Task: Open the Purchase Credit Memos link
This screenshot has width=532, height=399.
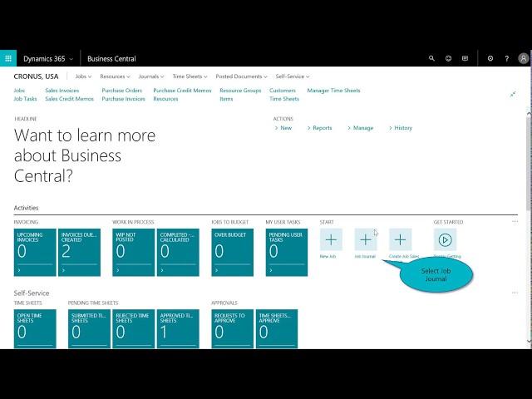Action: tap(182, 91)
